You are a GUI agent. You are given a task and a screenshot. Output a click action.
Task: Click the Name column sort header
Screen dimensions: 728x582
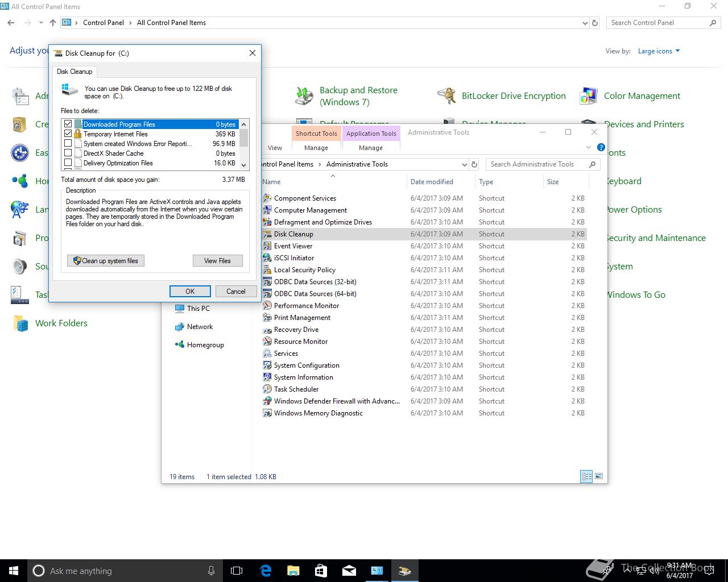point(333,182)
